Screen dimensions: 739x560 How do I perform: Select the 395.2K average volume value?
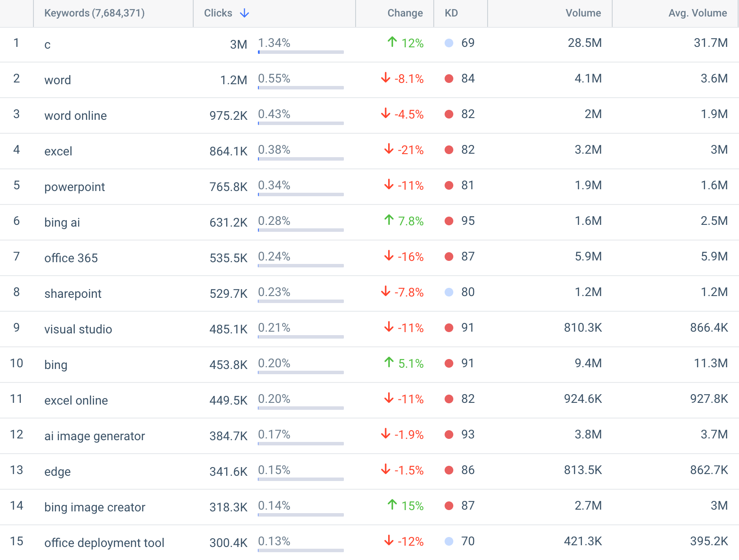coord(709,541)
